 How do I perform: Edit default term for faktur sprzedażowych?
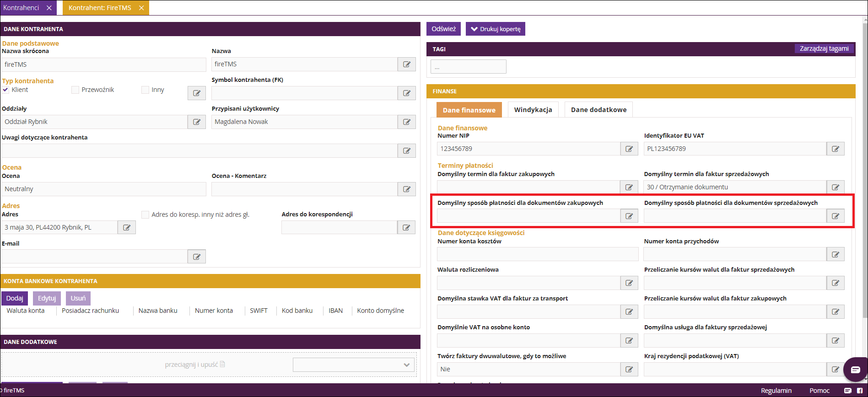coord(836,187)
